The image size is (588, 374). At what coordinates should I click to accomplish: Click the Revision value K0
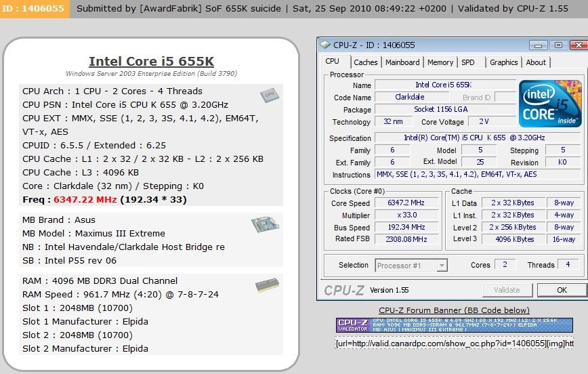point(563,162)
